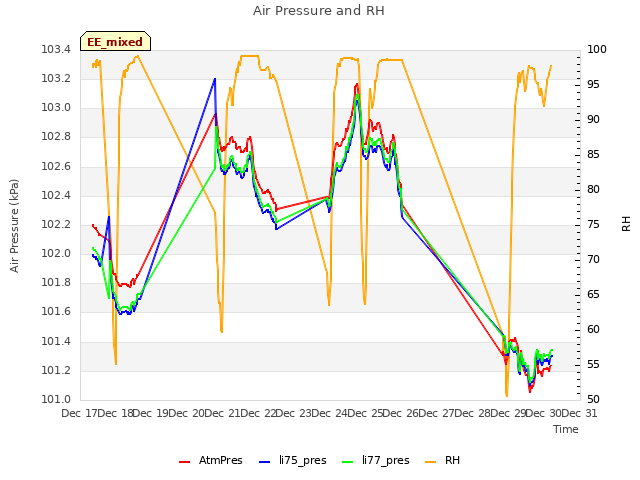Click the 101.8 pressure axis tick label

pyautogui.click(x=56, y=282)
